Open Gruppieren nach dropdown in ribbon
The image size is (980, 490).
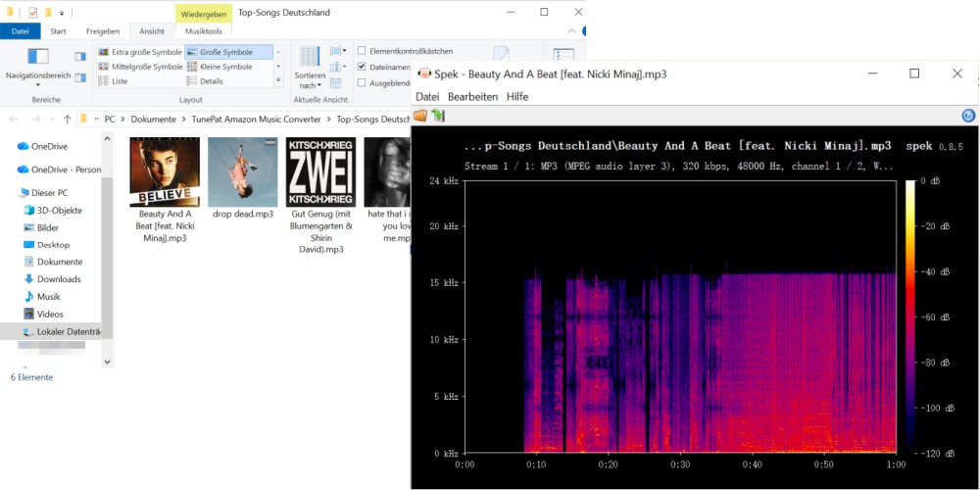pos(337,51)
